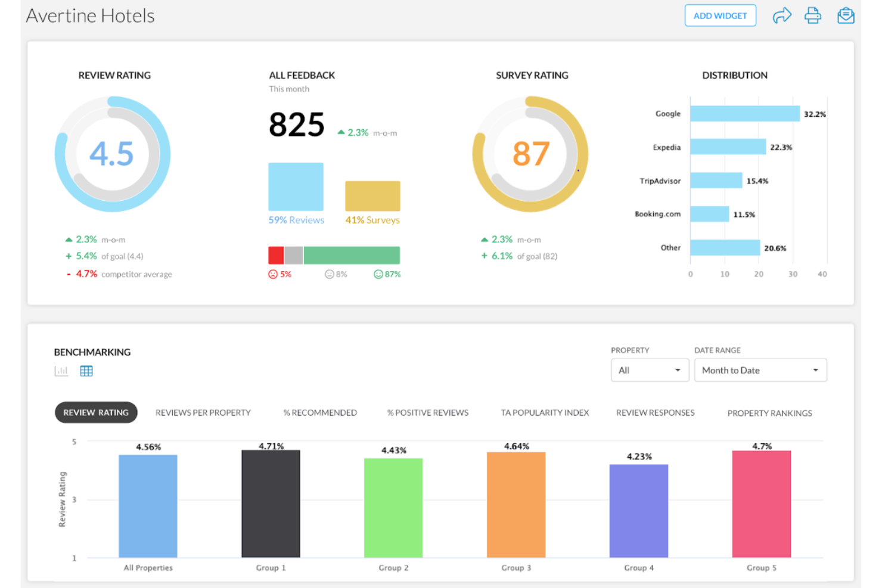Click the ADD WIDGET button

[x=720, y=15]
